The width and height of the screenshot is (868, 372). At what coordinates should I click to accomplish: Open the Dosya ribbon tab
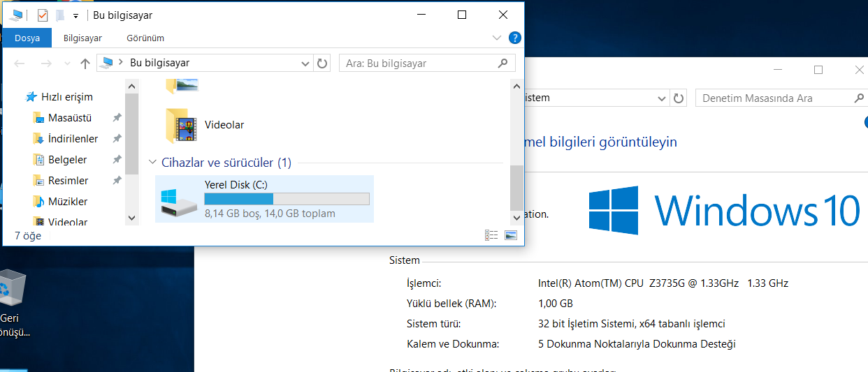(27, 38)
